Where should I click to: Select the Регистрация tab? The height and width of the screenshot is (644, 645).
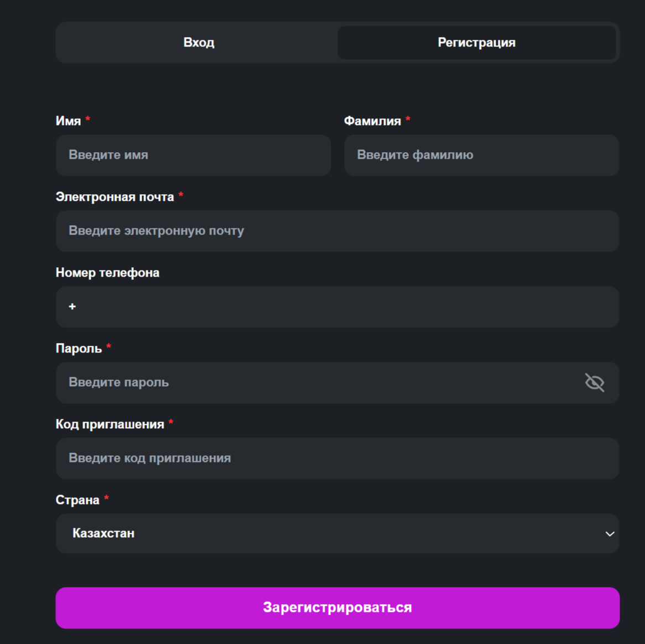pyautogui.click(x=476, y=43)
